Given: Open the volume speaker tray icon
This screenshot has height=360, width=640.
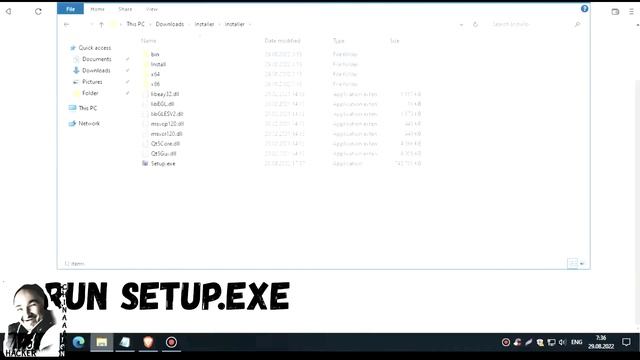Looking at the screenshot, I should coord(562,342).
